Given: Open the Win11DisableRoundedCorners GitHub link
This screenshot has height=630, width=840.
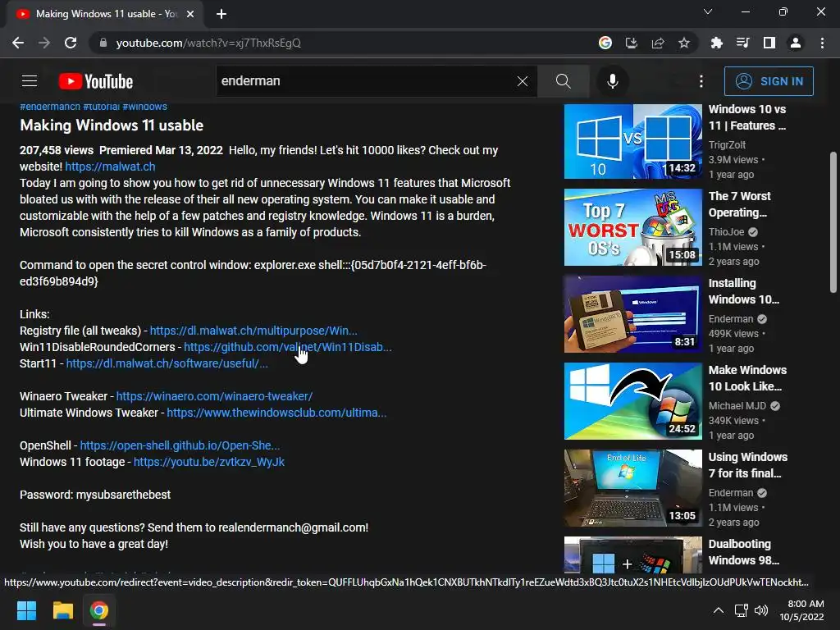Looking at the screenshot, I should [x=288, y=347].
